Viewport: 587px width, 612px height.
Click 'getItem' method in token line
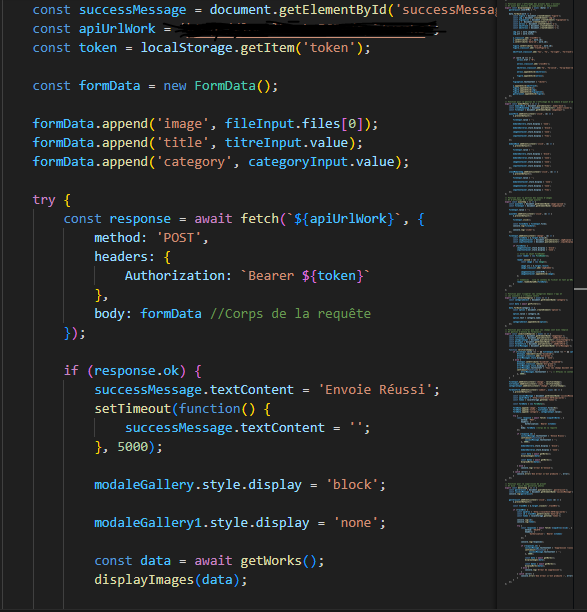click(267, 48)
